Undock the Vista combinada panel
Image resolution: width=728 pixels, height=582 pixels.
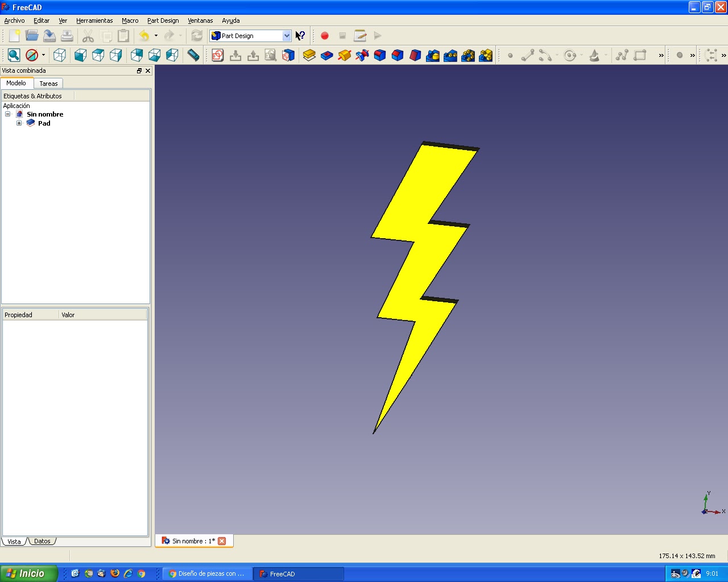[139, 71]
